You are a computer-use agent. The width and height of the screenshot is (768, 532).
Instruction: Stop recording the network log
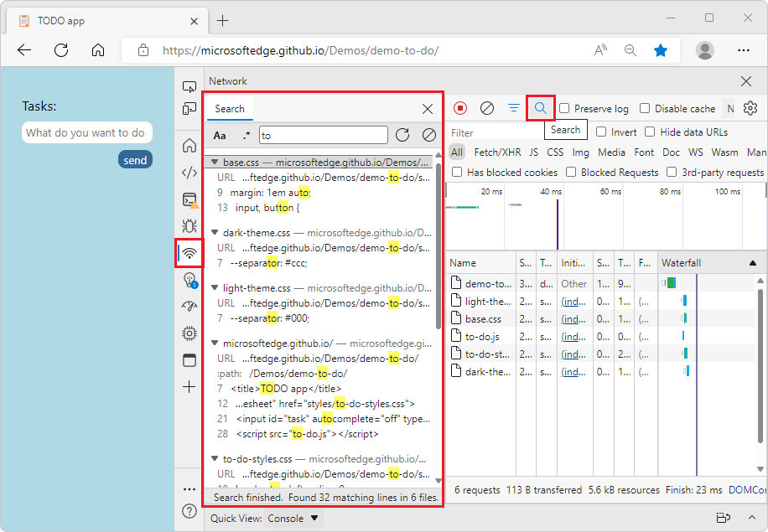(460, 108)
